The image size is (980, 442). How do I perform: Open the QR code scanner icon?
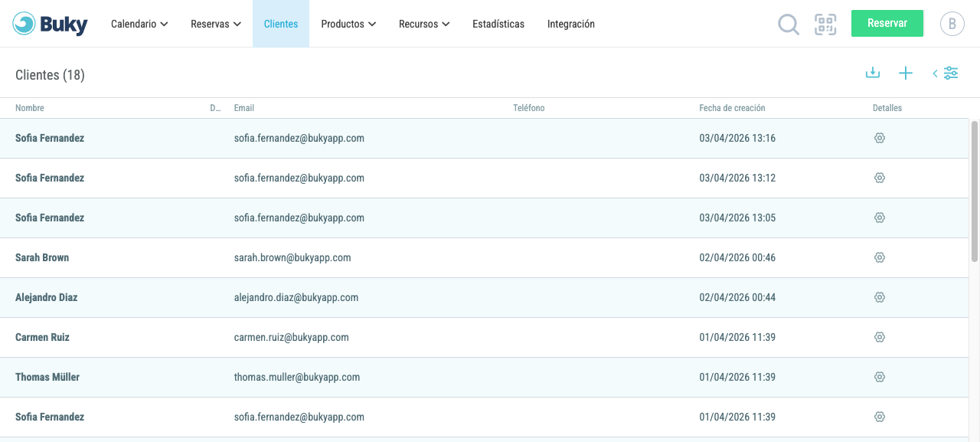pyautogui.click(x=825, y=25)
